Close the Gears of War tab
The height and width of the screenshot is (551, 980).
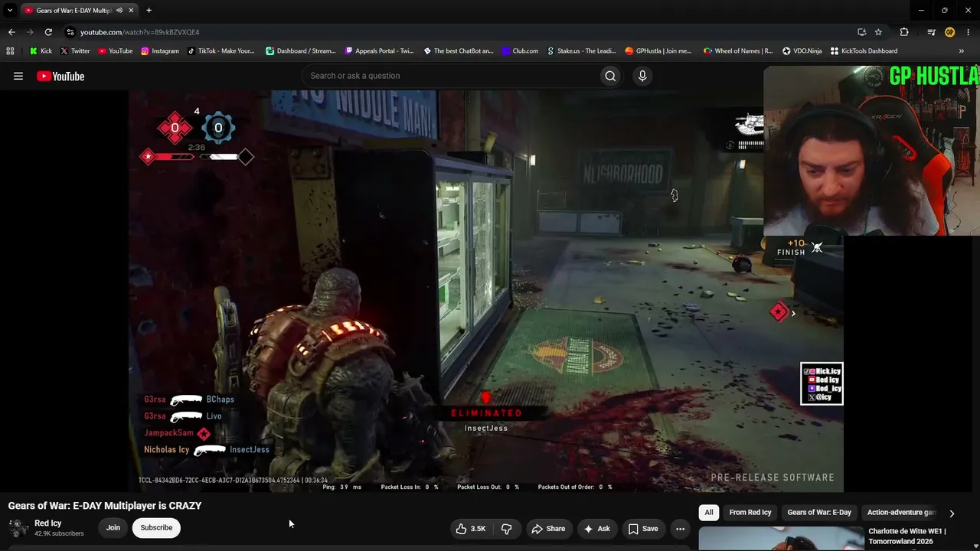click(131, 11)
